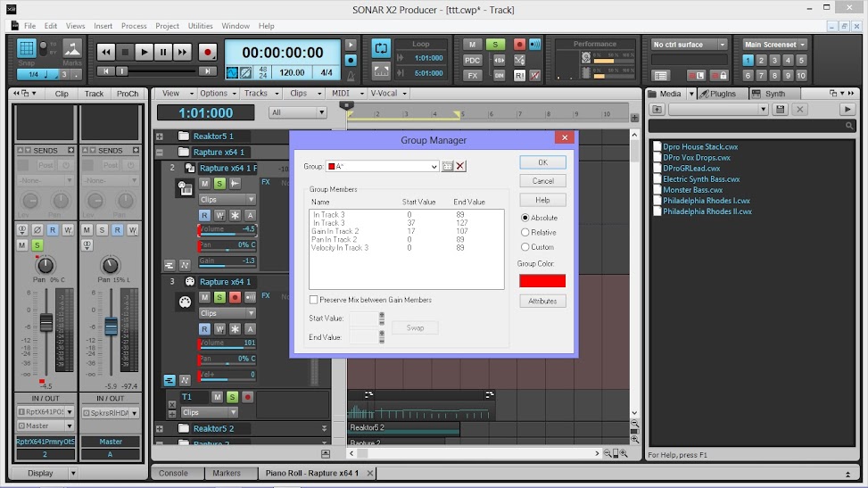Open the Main Screenset dropdown

pyautogui.click(x=774, y=45)
